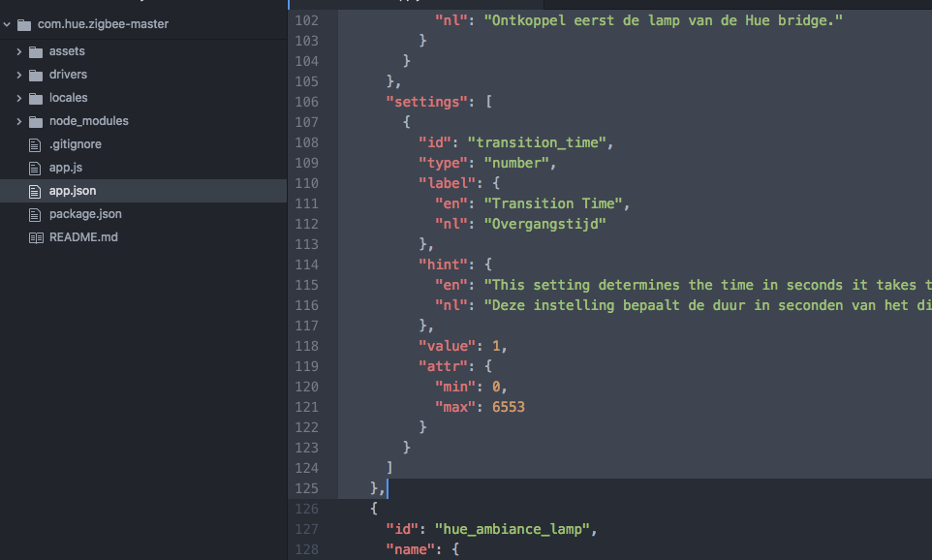
Task: Expand the node_modules folder chevron
Action: [19, 121]
